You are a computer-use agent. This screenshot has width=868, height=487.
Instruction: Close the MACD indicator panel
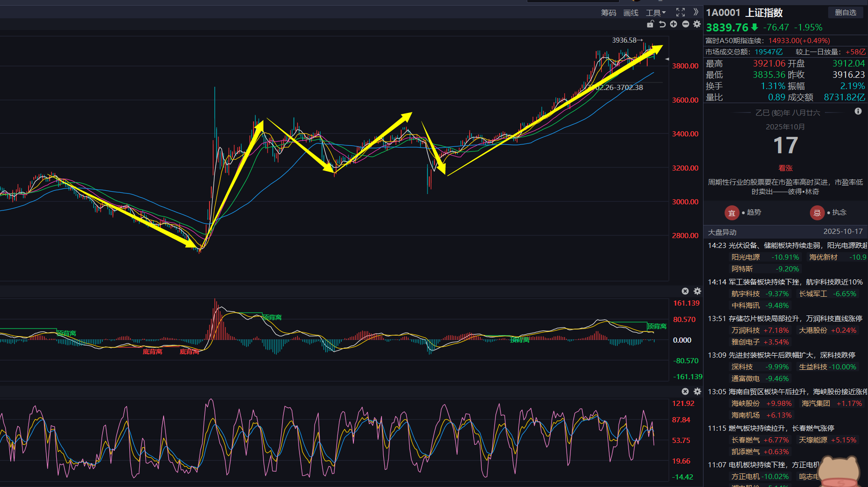click(685, 291)
